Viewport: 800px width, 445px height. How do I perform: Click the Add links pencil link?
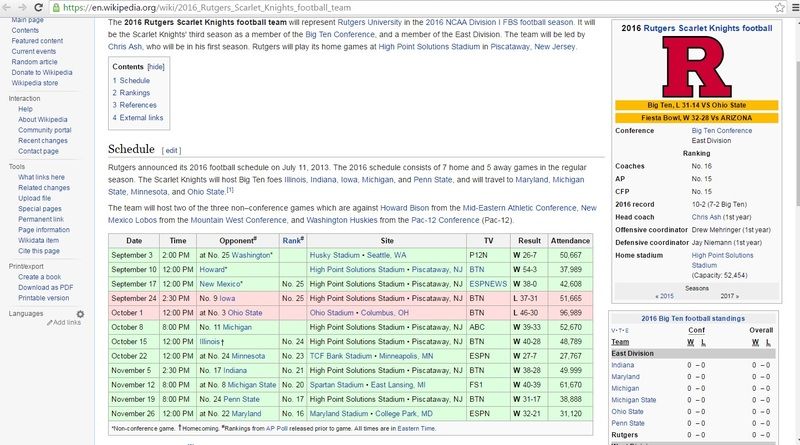(64, 323)
